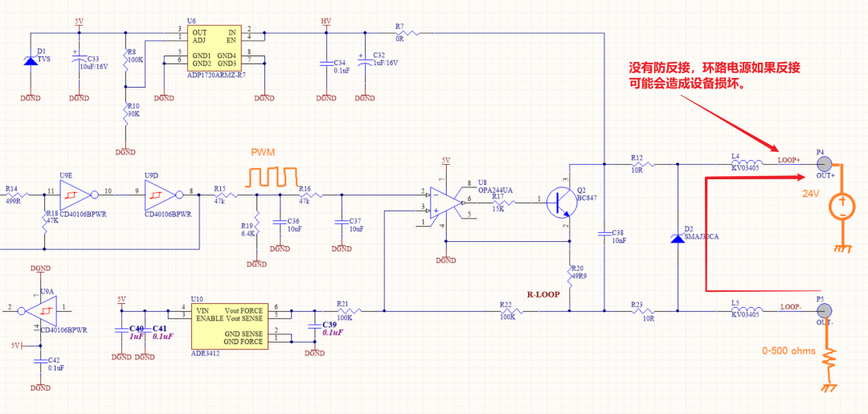Select capacitor C42 0.1uF
The image size is (868, 414).
39,360
